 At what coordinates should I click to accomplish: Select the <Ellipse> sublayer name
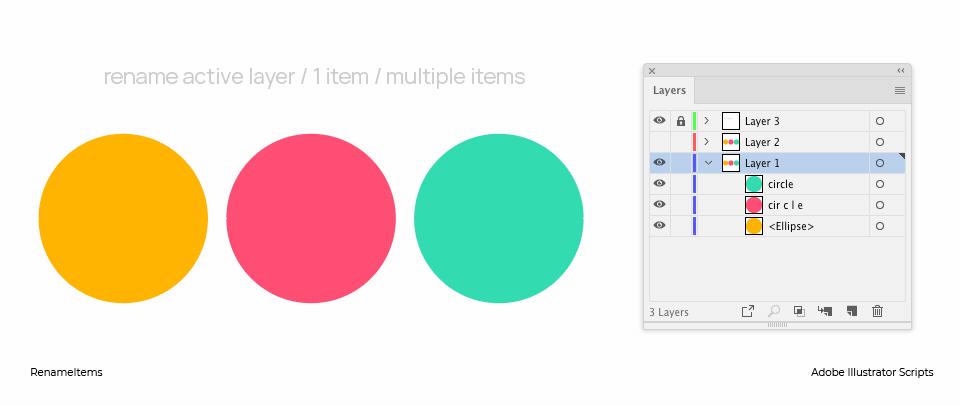(x=791, y=226)
